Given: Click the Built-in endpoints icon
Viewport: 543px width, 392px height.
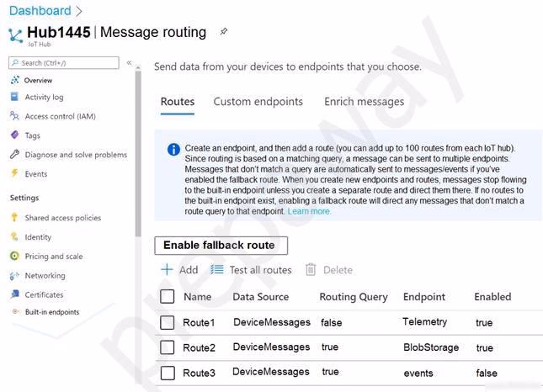Looking at the screenshot, I should click(15, 311).
